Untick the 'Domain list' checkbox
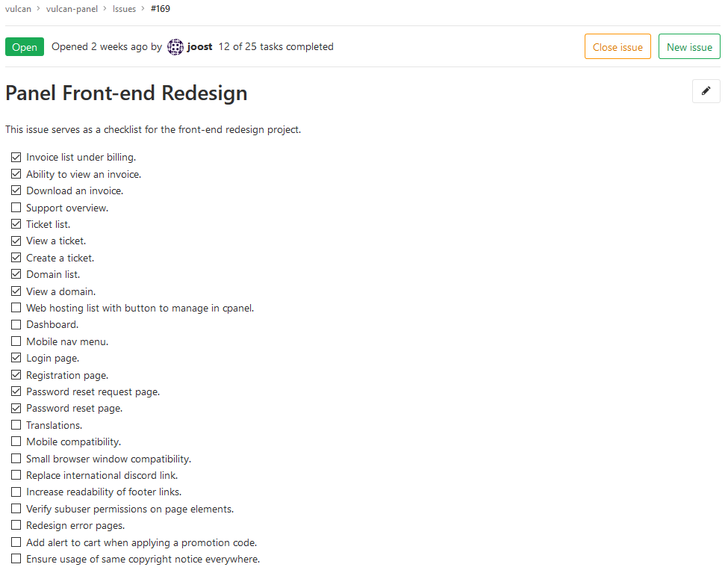This screenshot has width=728, height=573. pyautogui.click(x=16, y=274)
